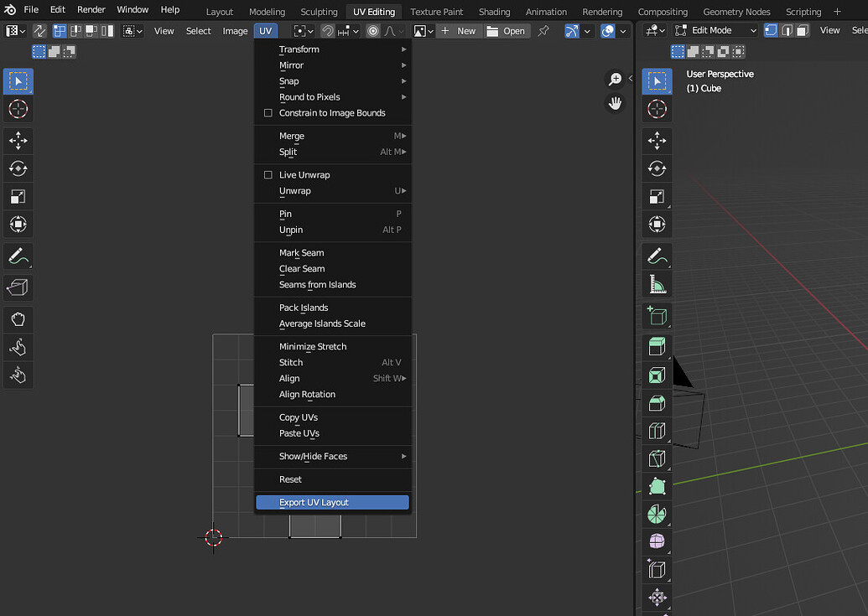
Task: Click the pan hand icon in UV editor
Action: click(x=615, y=103)
